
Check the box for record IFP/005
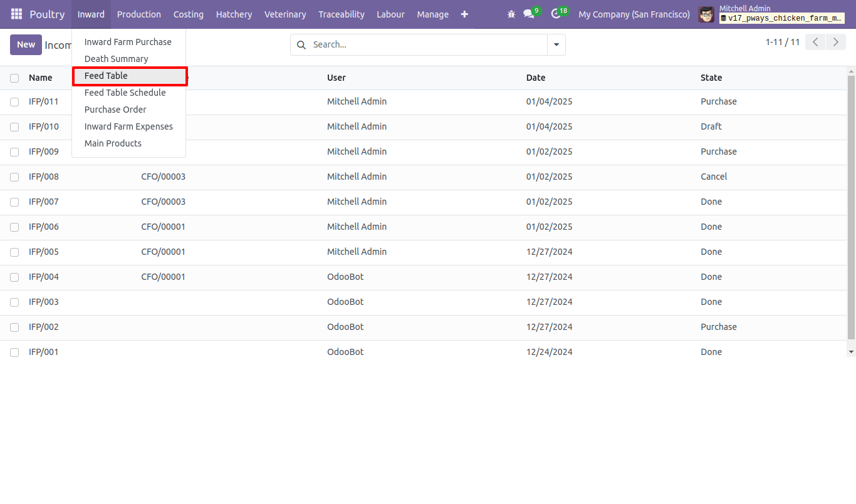14,252
